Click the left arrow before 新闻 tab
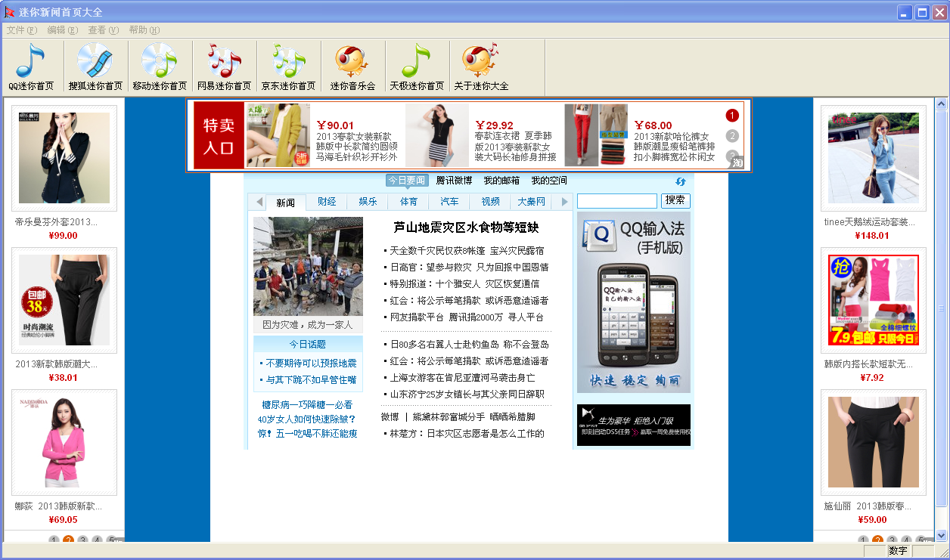Screen dimensions: 950x560 tap(259, 202)
